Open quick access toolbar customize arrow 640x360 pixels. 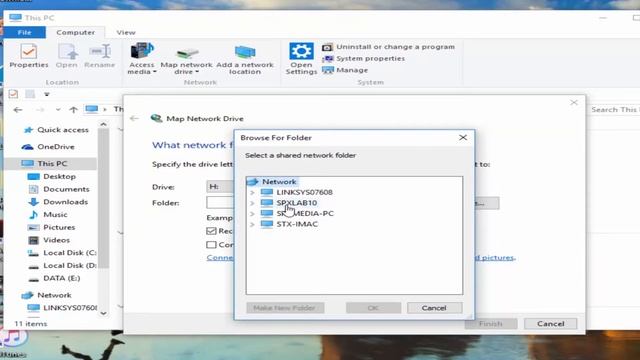click(47, 94)
